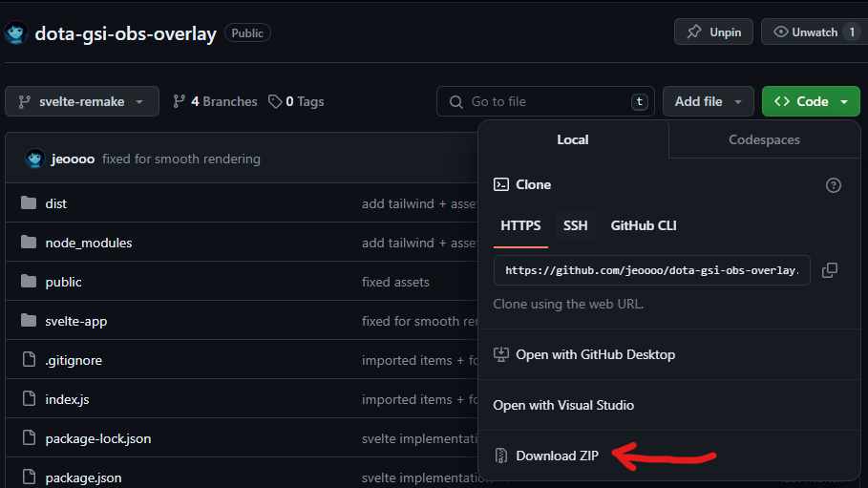Image resolution: width=868 pixels, height=488 pixels.
Task: Open the svelte-app folder
Action: pyautogui.click(x=76, y=321)
